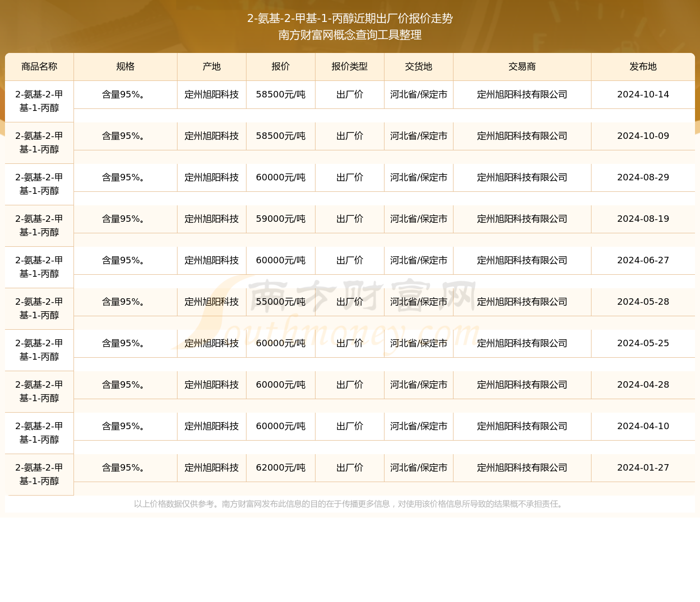Select the date cell 2024-10-14

point(643,94)
